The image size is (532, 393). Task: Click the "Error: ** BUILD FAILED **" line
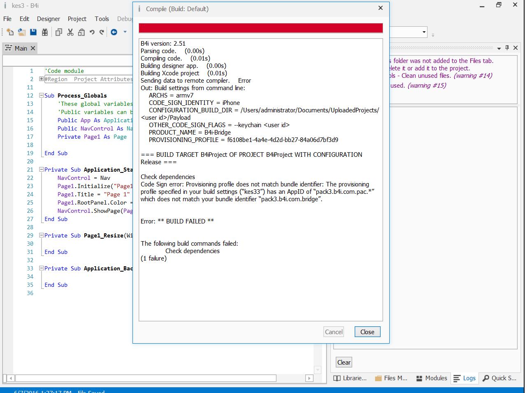[x=177, y=221]
